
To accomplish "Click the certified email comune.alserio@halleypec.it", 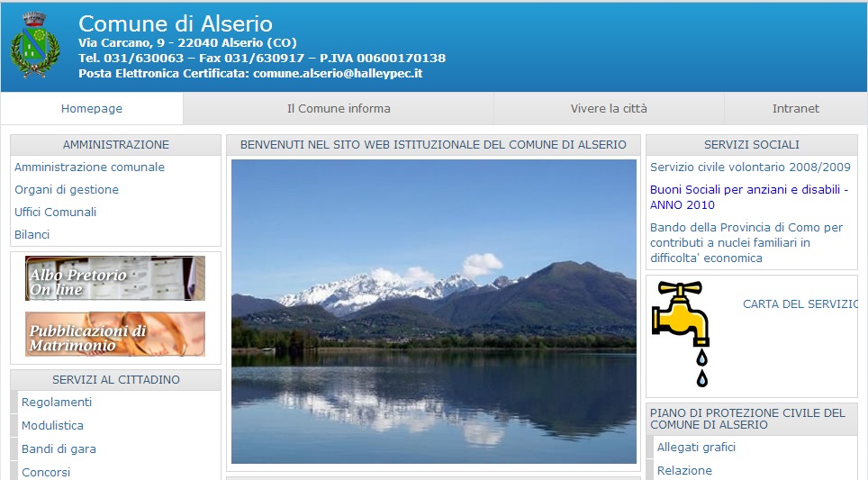I will (338, 74).
